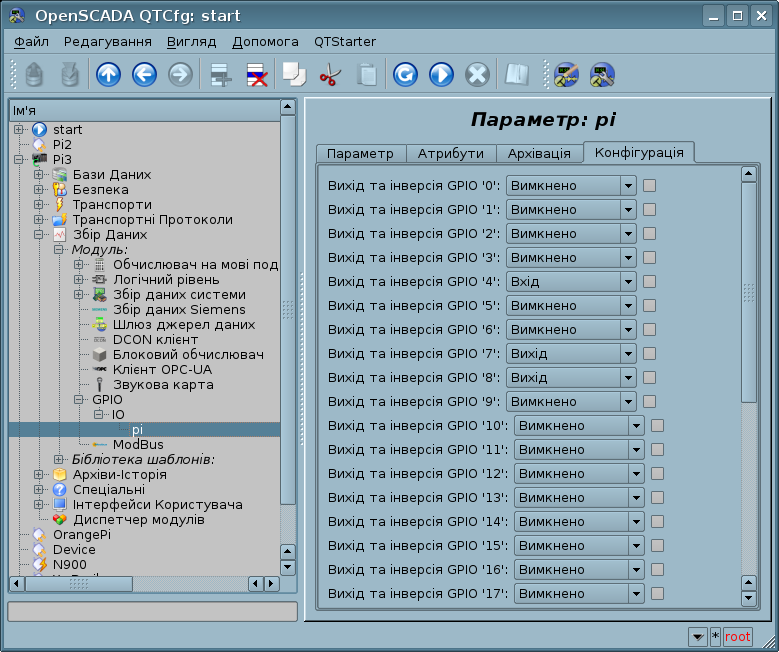Open the Редагування menu

[x=107, y=41]
